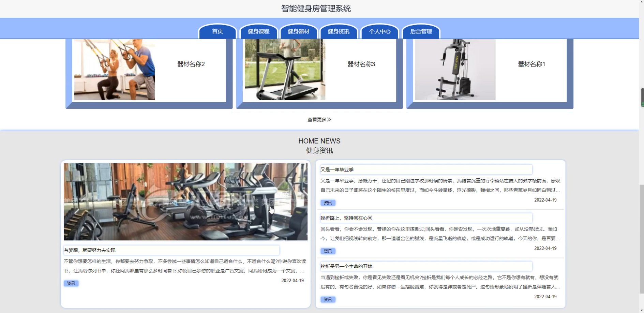Click the 查看更多 link under the equipment cards
The image size is (644, 313).
tap(319, 120)
